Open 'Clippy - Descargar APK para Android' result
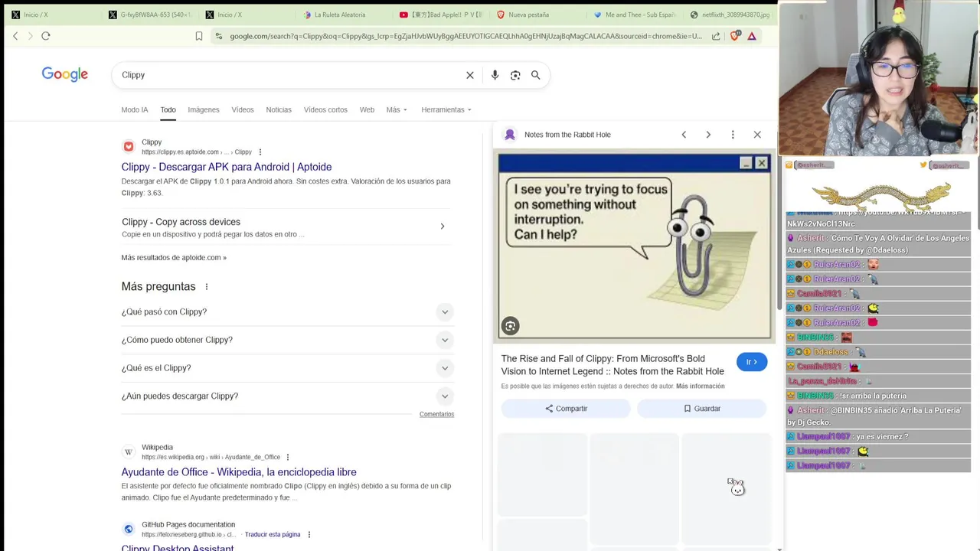This screenshot has height=551, width=980. pos(227,167)
